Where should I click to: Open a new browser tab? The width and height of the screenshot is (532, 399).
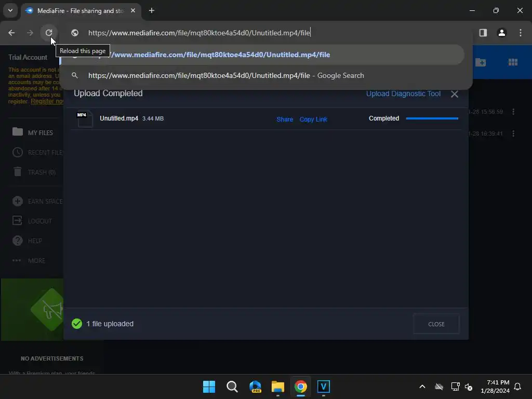[152, 10]
